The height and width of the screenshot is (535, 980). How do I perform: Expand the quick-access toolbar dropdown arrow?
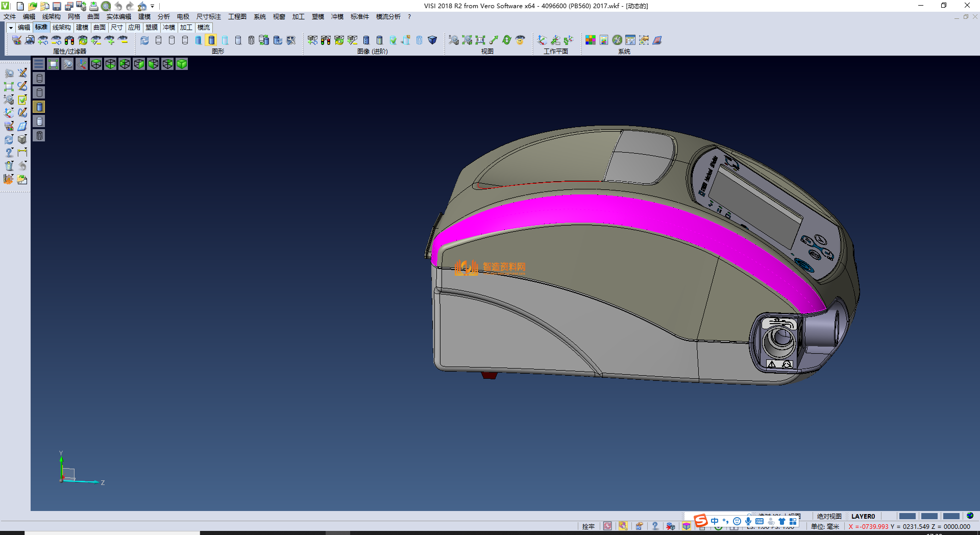click(153, 7)
